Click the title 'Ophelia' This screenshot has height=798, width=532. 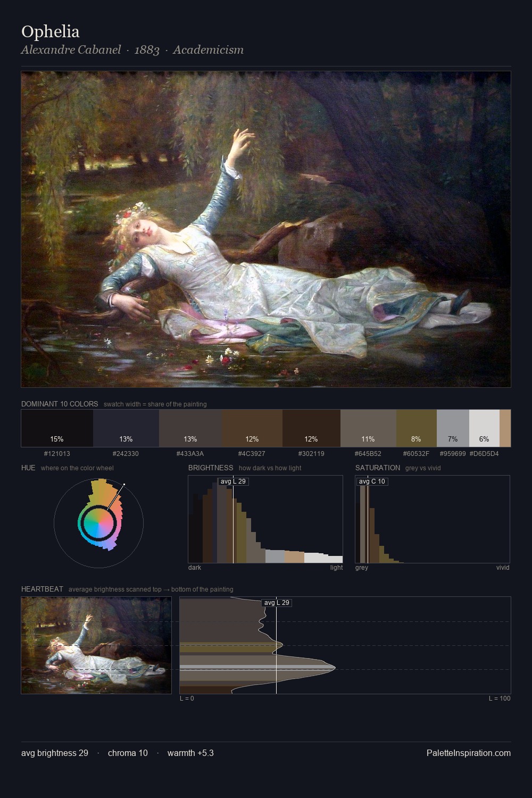click(51, 32)
